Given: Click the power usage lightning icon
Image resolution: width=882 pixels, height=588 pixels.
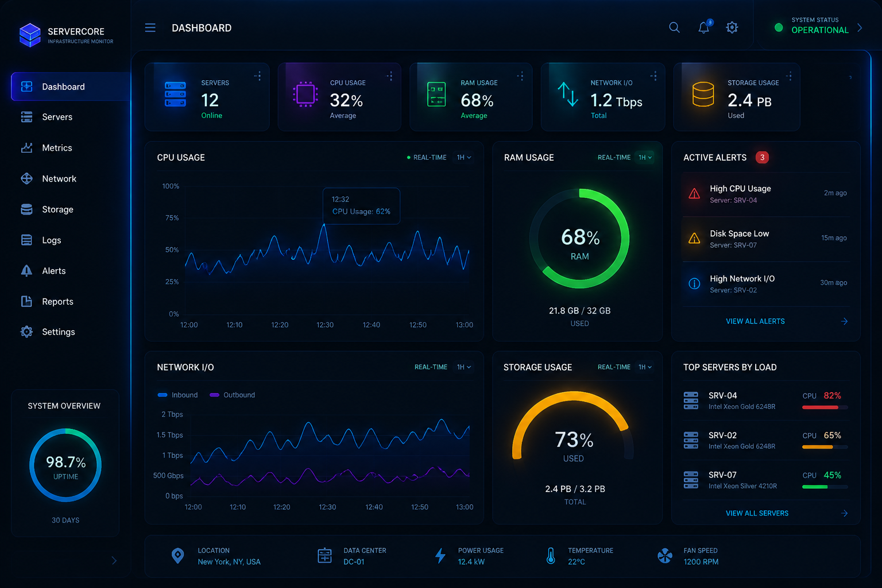Looking at the screenshot, I should [x=440, y=555].
